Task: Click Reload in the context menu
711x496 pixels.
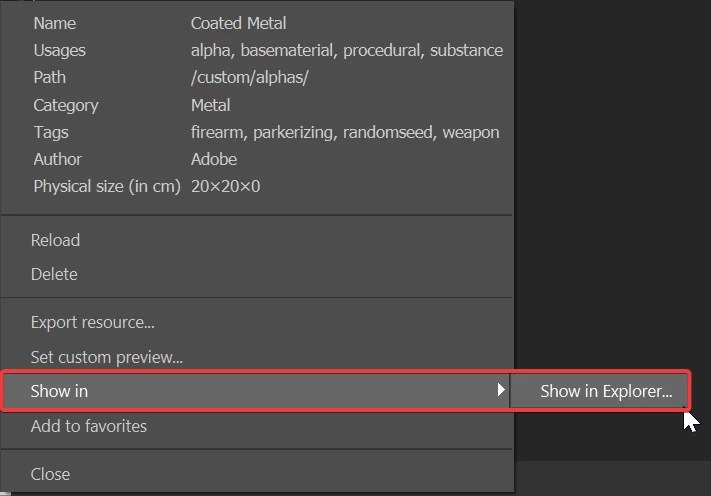Action: point(55,240)
